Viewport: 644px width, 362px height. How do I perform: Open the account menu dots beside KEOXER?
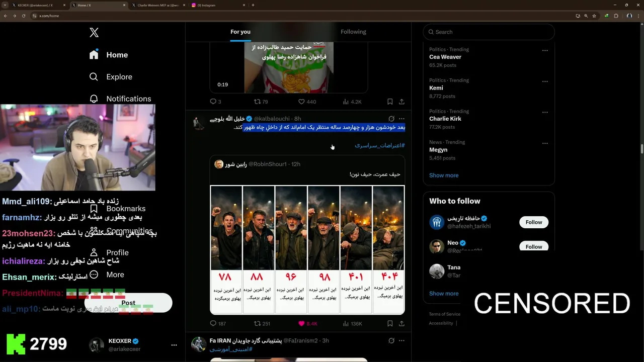click(174, 345)
